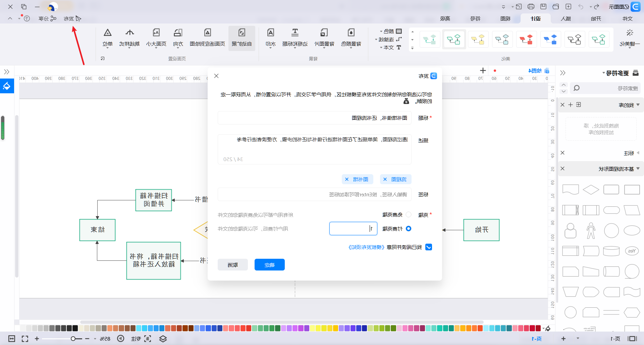Expand the 标注 library section
The width and height of the screenshot is (644, 345).
(x=638, y=153)
